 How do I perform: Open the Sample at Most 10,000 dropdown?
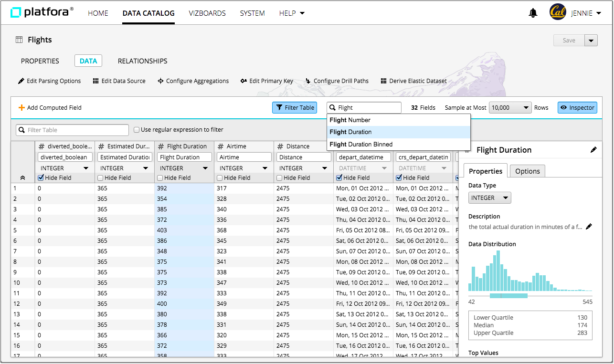(x=510, y=108)
